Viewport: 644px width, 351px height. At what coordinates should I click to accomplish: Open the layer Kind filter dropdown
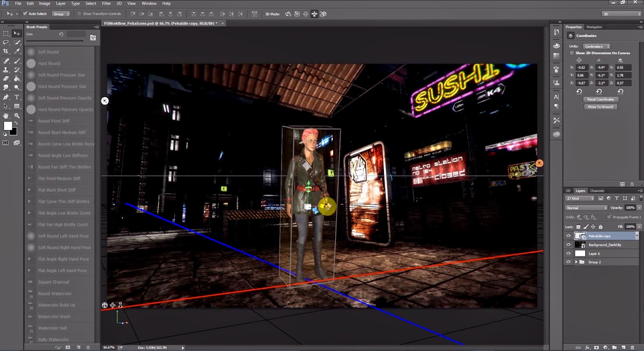point(580,198)
